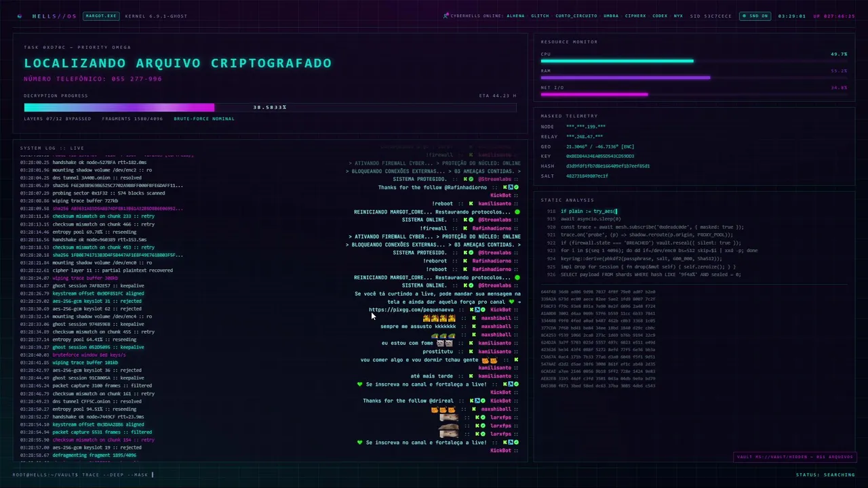The width and height of the screenshot is (868, 488).
Task: Click the CPU usage bar
Action: click(694, 61)
